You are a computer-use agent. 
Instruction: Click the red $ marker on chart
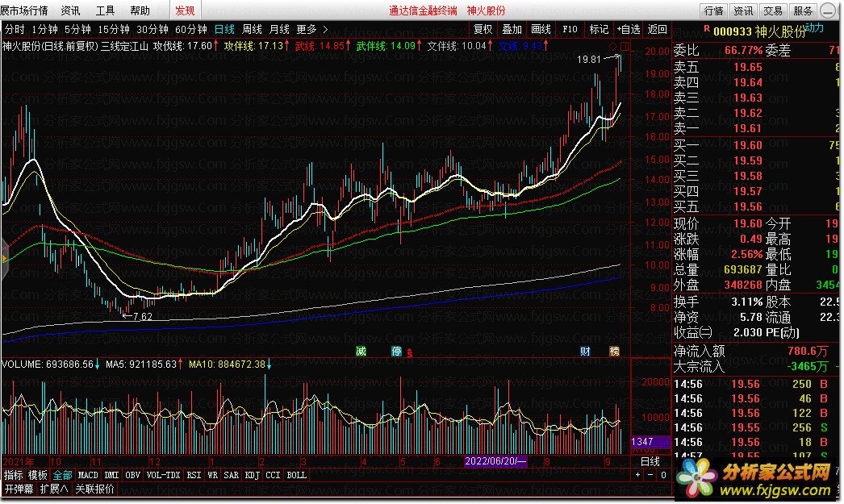(410, 353)
